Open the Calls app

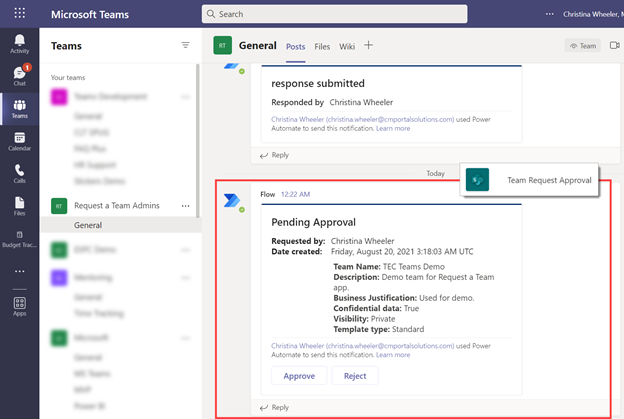[20, 174]
